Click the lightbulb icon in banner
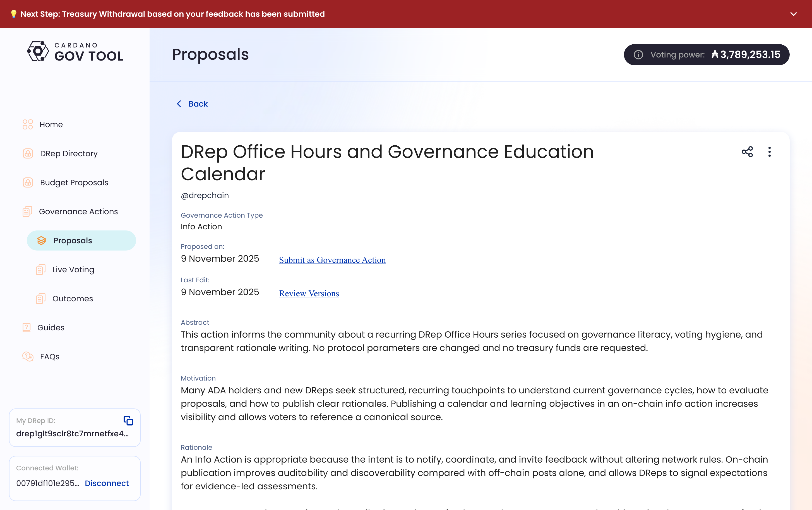The width and height of the screenshot is (812, 510). (13, 14)
